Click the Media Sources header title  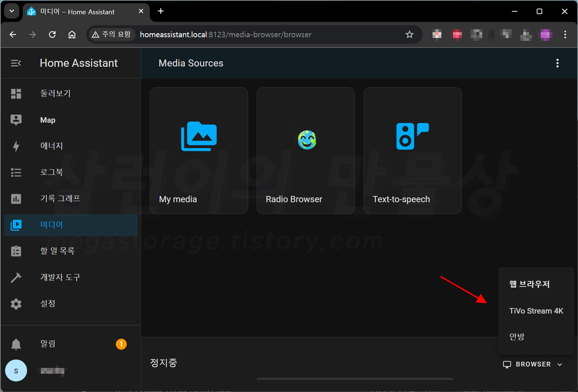click(191, 63)
